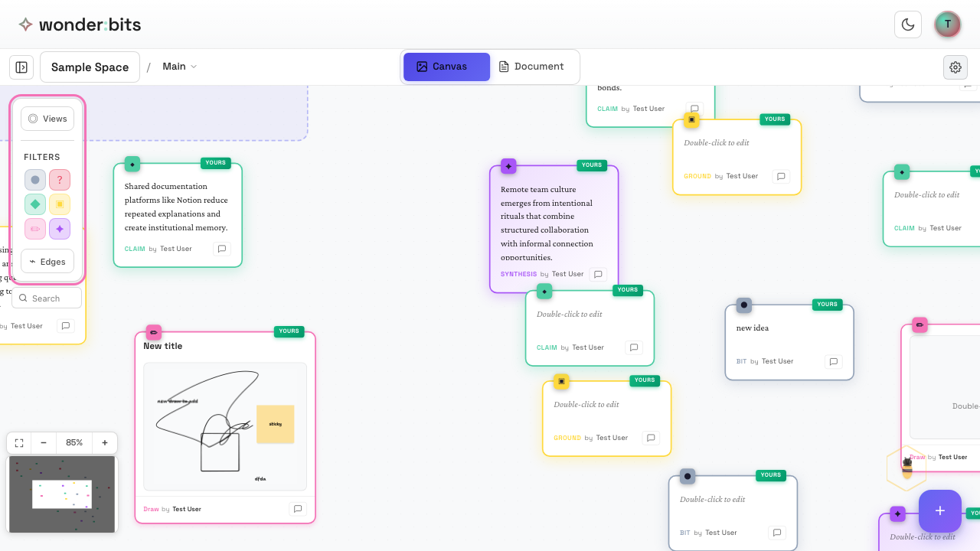Open settings with the gear icon
Screen dimensions: 980x551
coord(955,67)
